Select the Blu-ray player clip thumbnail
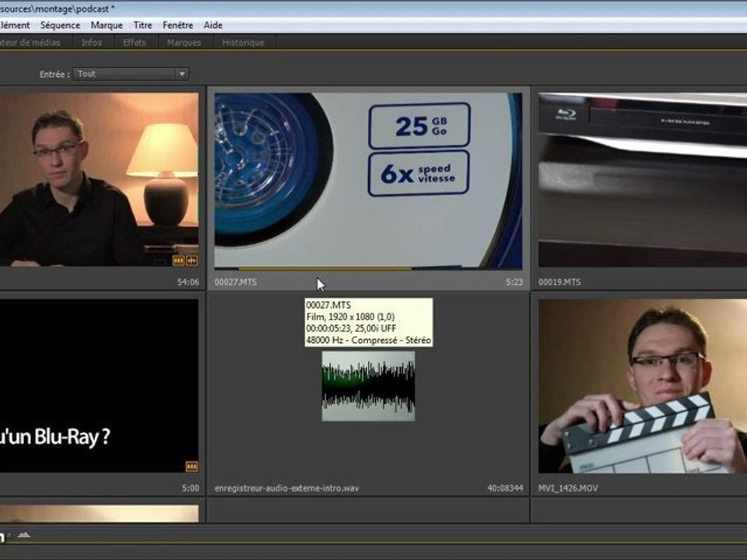747x560 pixels. pyautogui.click(x=642, y=180)
